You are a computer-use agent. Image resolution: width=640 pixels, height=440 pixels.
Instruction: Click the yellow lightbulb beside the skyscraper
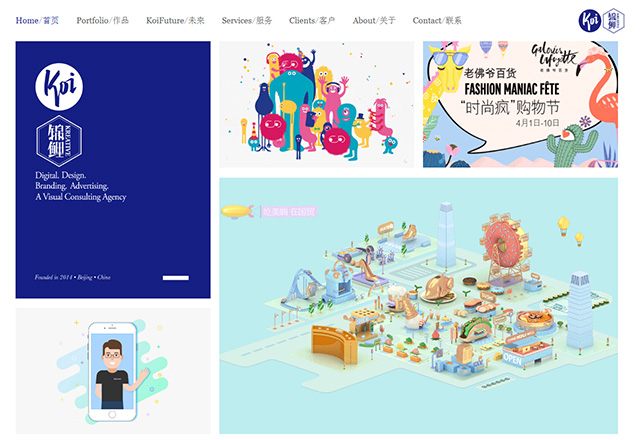(x=563, y=223)
